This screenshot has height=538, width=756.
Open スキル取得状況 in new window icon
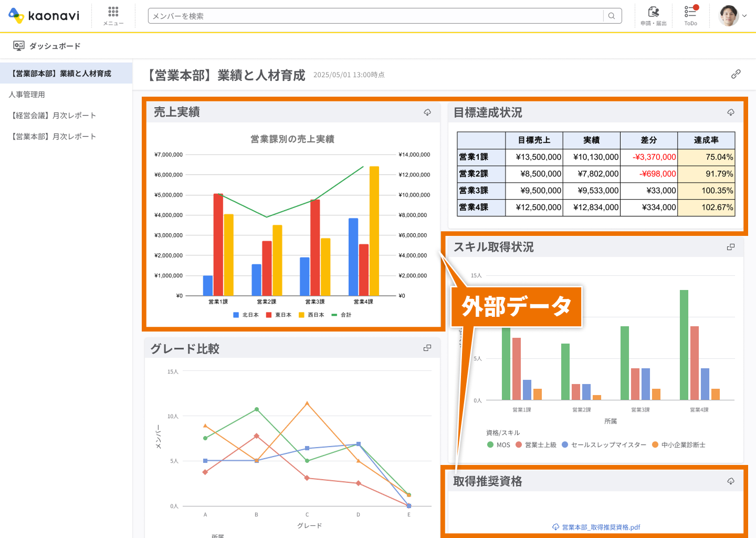[x=731, y=247]
